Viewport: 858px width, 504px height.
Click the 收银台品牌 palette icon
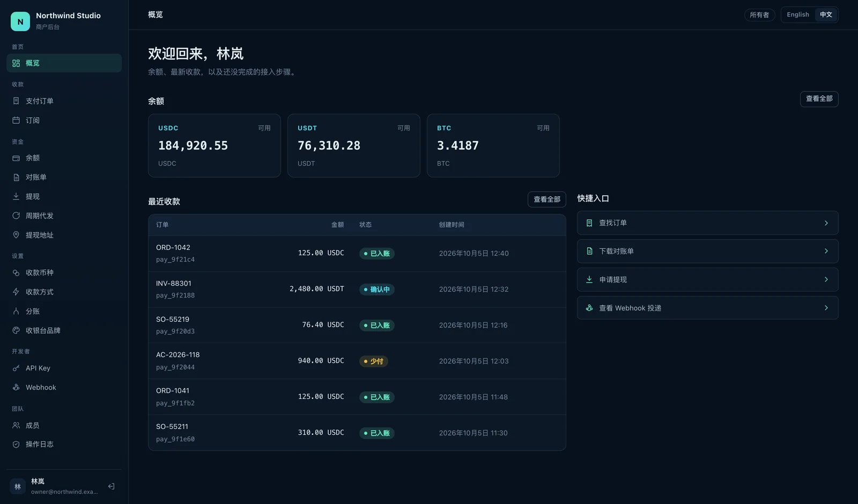tap(16, 330)
